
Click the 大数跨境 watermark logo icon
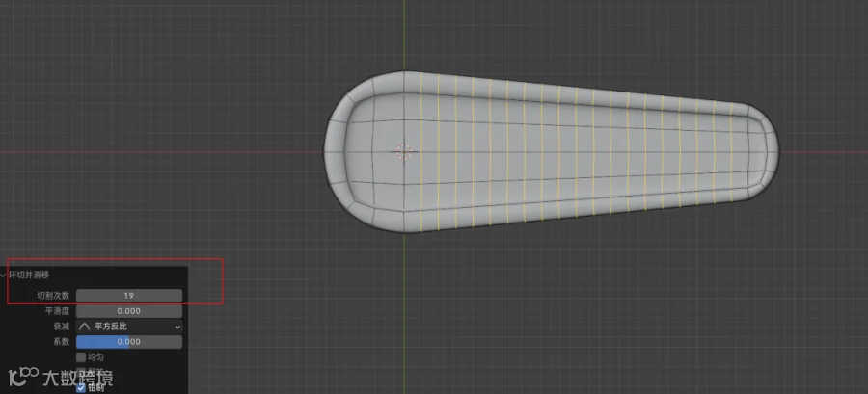tap(24, 378)
